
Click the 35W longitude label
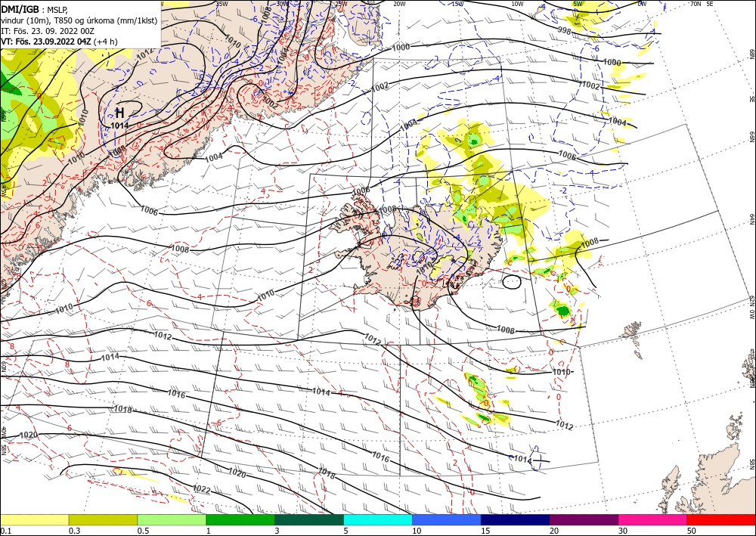point(222,4)
